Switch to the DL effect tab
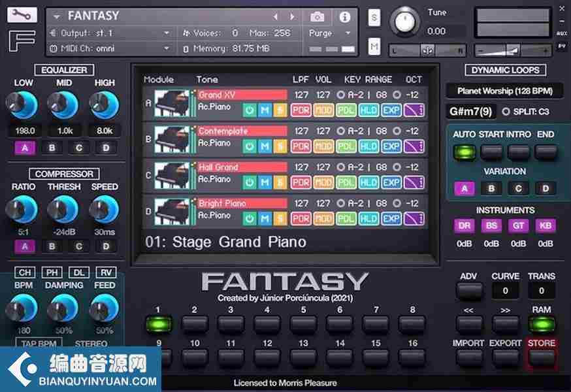Screen dimensions: 571x392 point(78,272)
